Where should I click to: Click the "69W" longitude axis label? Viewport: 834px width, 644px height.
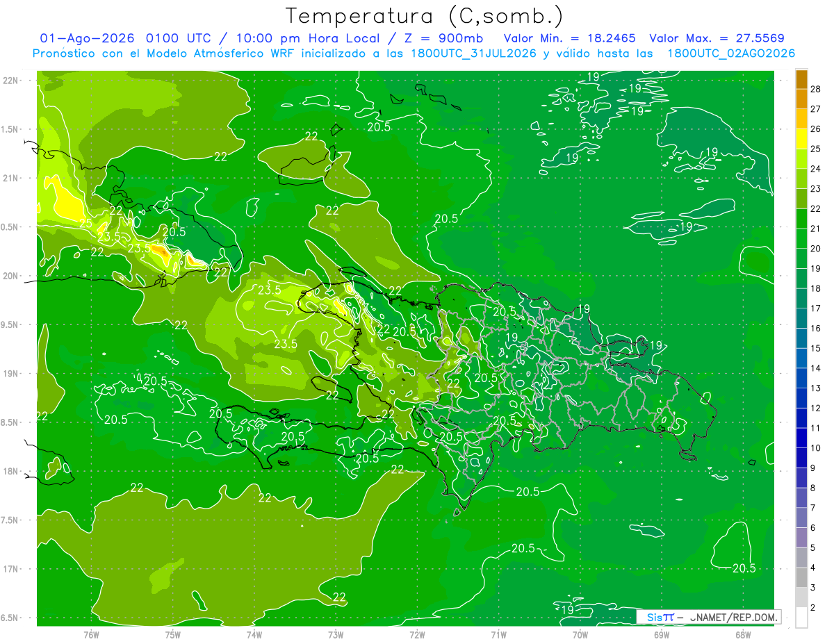pos(661,634)
